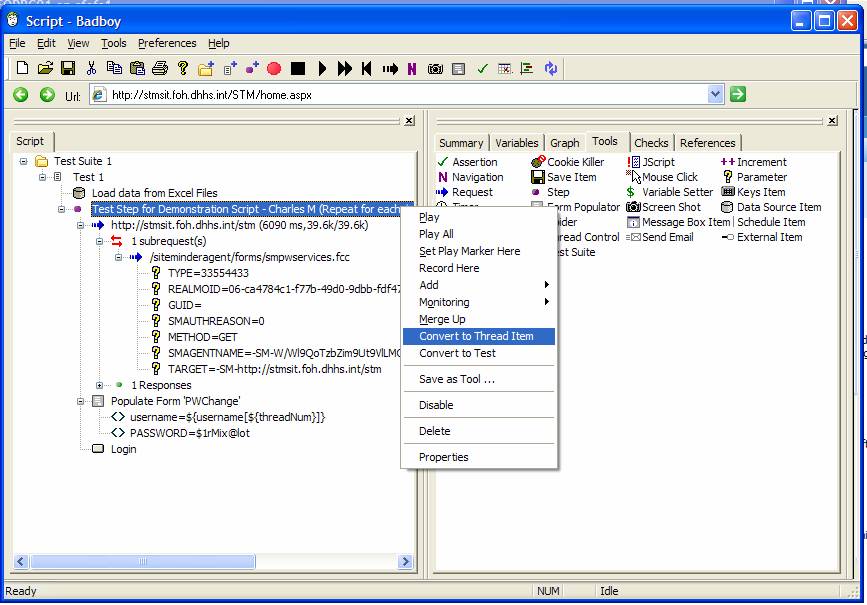Collapse the Test Suite 1 tree node
867x605 pixels.
23,162
